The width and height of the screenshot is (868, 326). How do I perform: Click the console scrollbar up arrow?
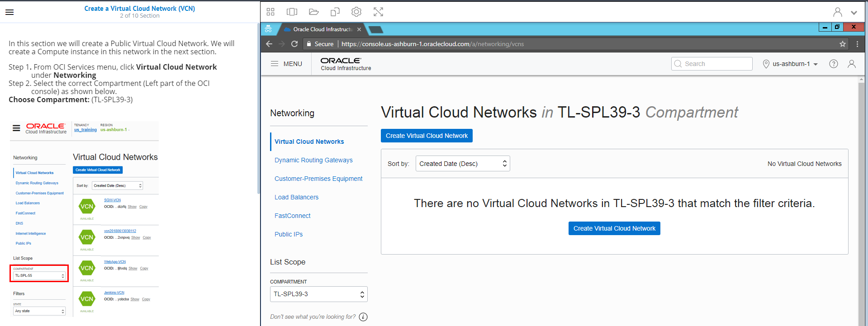861,80
